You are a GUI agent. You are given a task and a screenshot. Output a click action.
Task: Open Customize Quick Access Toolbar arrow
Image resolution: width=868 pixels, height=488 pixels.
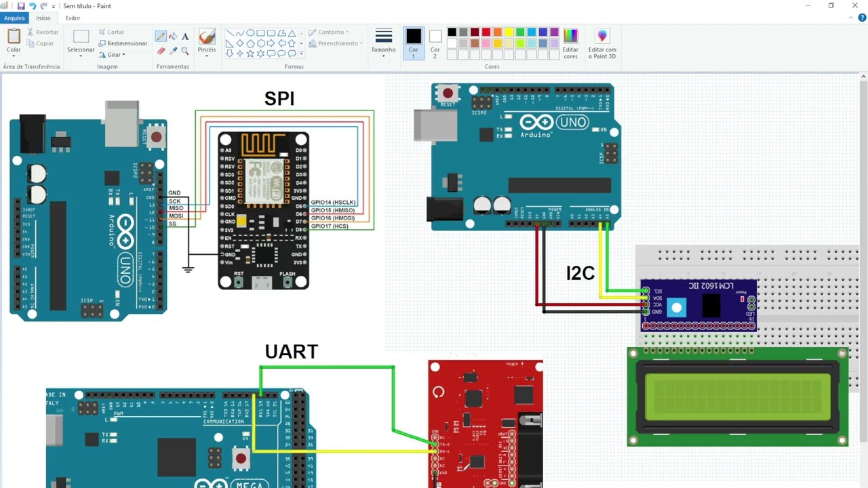click(54, 7)
